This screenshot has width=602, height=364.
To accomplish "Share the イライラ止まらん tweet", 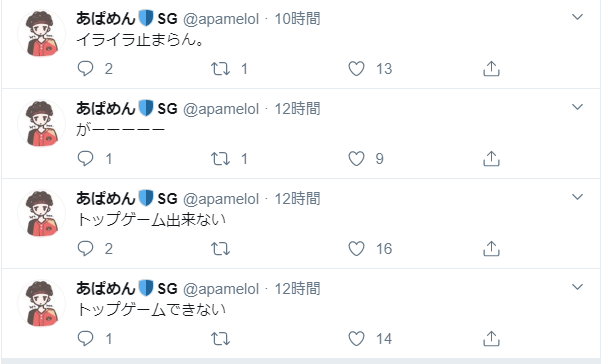I will 491,69.
